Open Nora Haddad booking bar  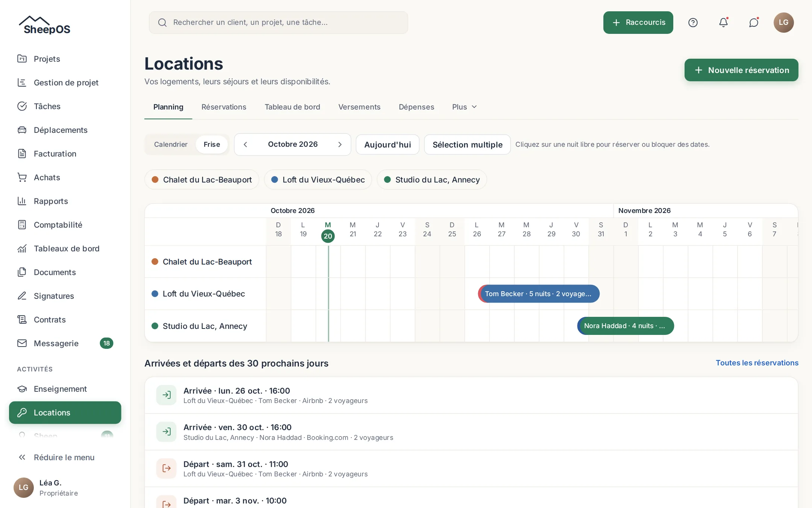[626, 326]
